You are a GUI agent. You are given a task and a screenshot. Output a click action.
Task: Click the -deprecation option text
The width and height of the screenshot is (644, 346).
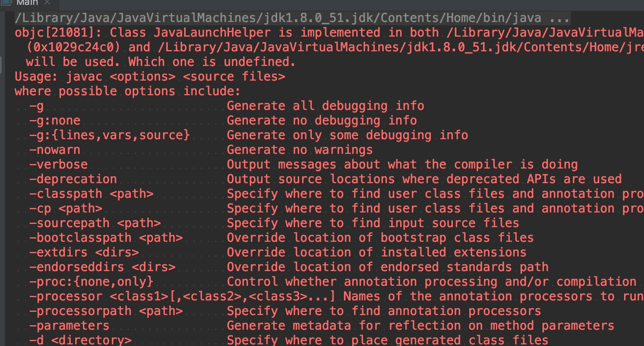tap(73, 180)
